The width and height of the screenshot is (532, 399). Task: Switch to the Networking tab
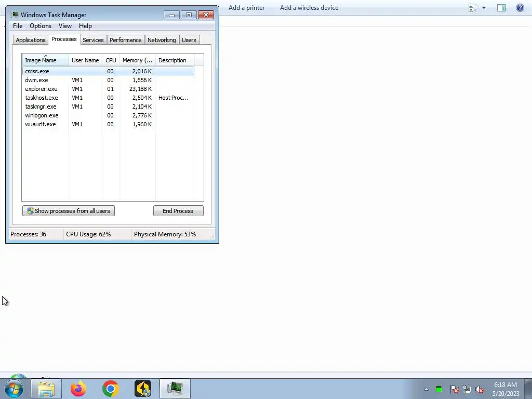(162, 40)
